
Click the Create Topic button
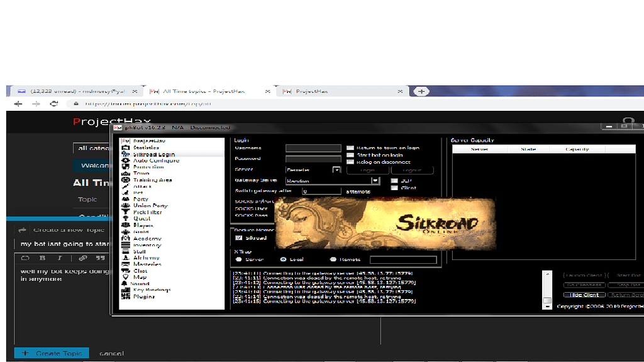(52, 354)
